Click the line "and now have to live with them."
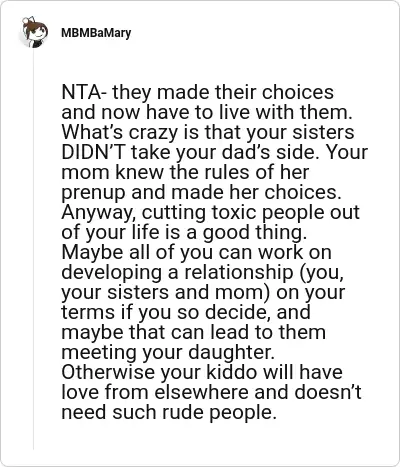Image resolution: width=400 pixels, height=467 pixels. (x=207, y=112)
